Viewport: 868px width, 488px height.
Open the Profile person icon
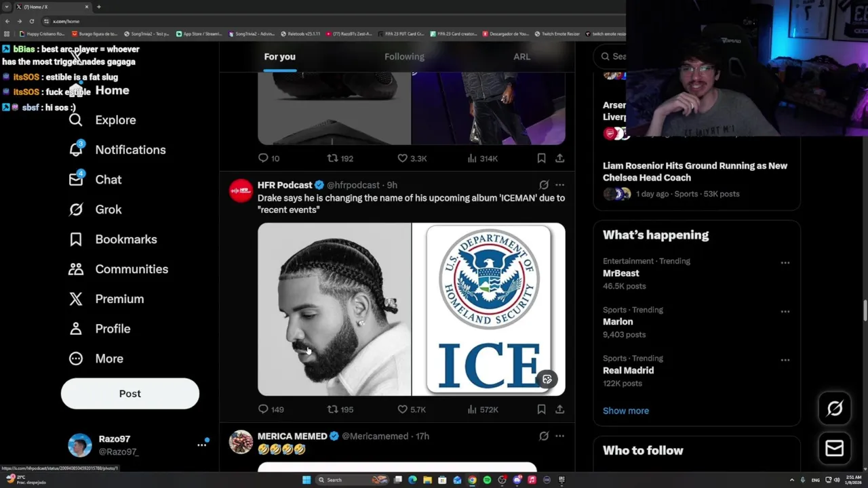pyautogui.click(x=75, y=329)
